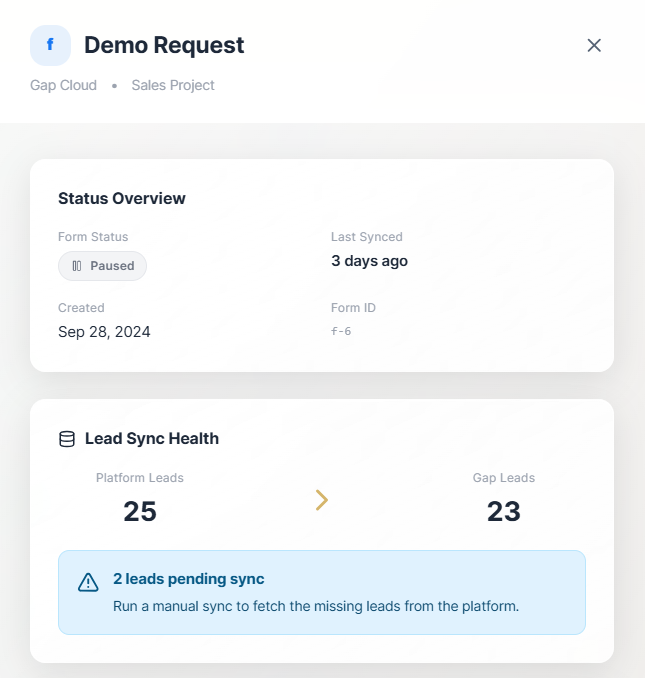Click the 'Platform Leads' label
The width and height of the screenshot is (645, 678).
click(140, 477)
